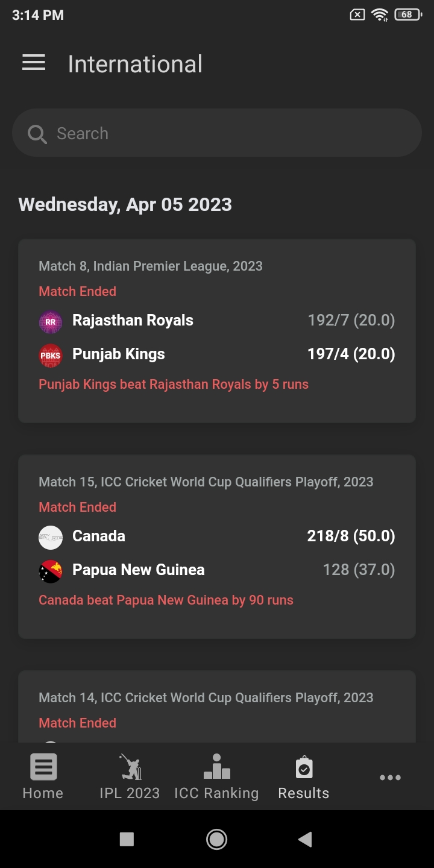Tap the Papua New Guinea flag icon
Image resolution: width=434 pixels, height=868 pixels.
coord(51,571)
